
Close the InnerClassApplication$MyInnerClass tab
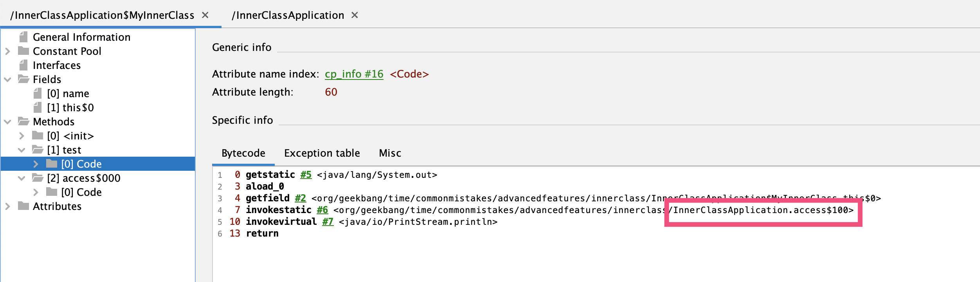point(205,15)
